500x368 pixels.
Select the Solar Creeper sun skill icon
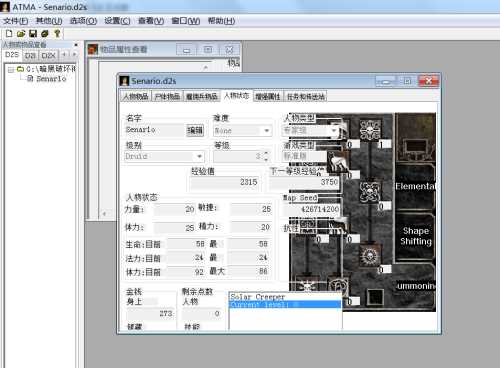[370, 255]
